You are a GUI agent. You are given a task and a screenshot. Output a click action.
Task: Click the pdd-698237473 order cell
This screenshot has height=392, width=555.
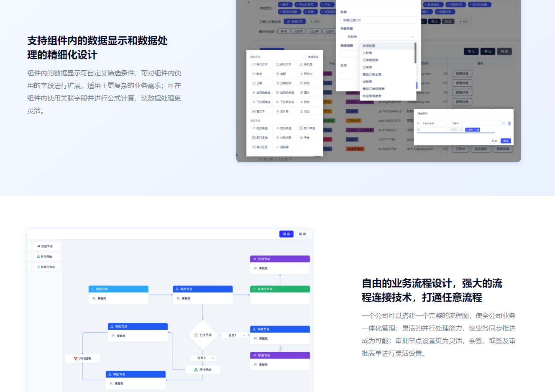(x=389, y=121)
